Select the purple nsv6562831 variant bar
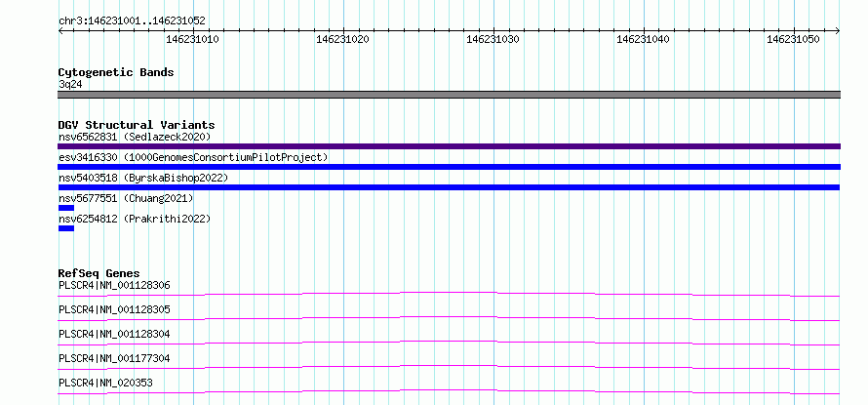Viewport: 868px width, 405px height. (449, 146)
